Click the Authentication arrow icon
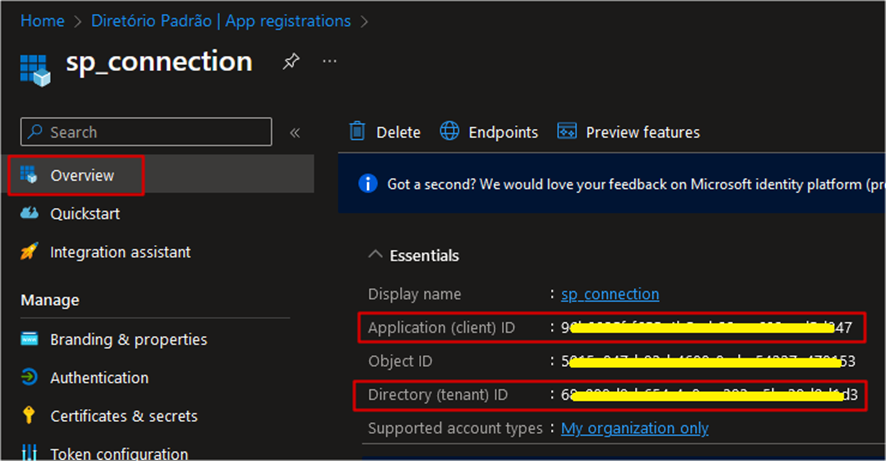Viewport: 886px width, 461px height. click(29, 377)
